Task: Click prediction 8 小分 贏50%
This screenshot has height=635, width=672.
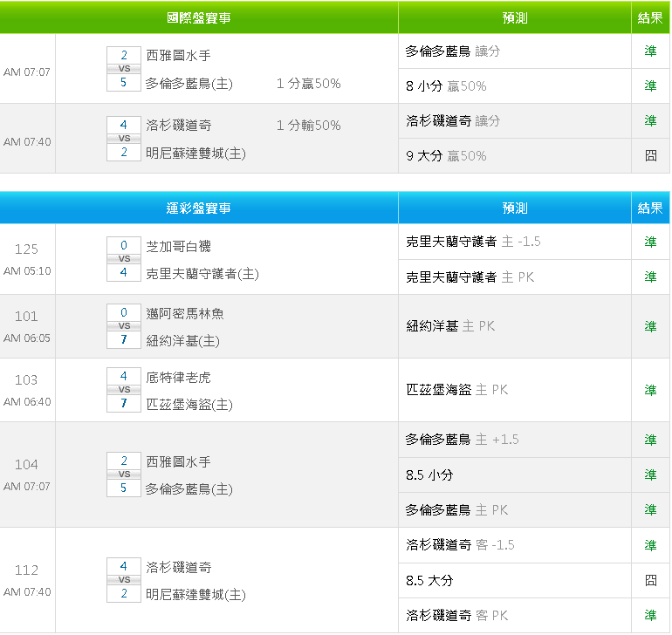Action: coord(446,85)
